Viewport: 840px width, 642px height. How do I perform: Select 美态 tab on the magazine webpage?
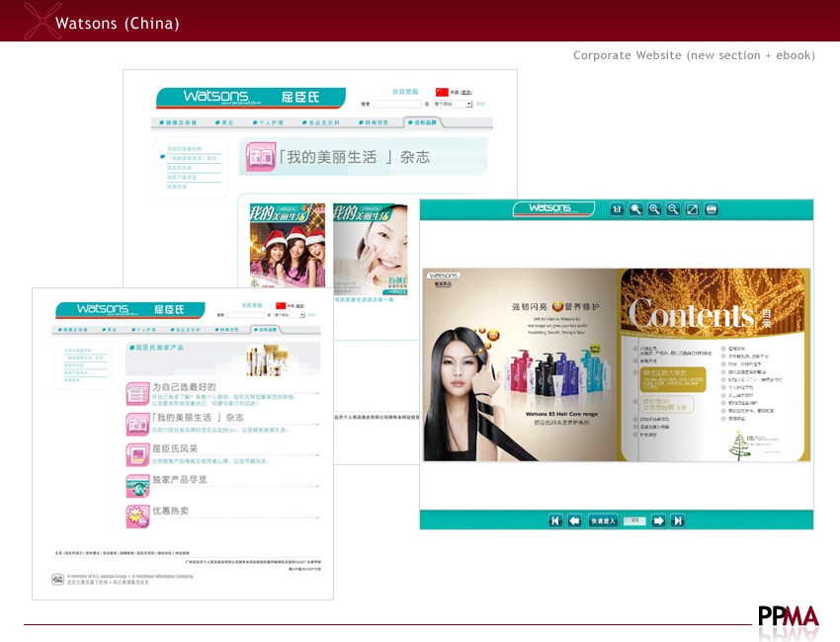click(224, 122)
